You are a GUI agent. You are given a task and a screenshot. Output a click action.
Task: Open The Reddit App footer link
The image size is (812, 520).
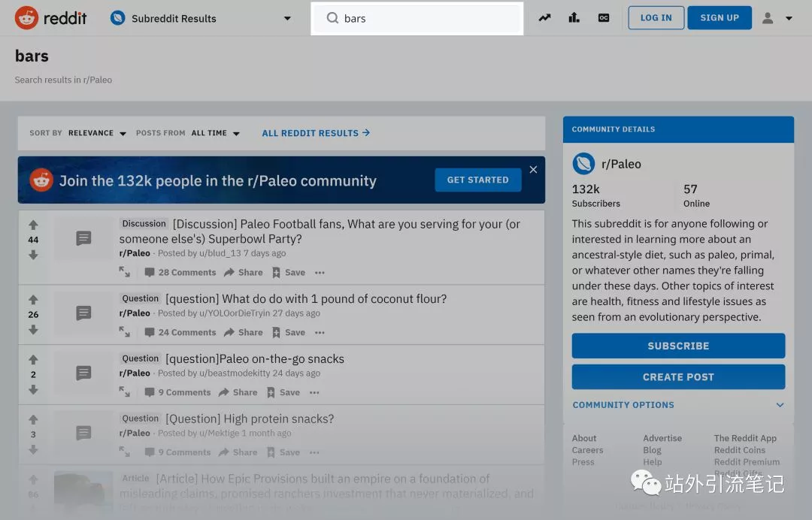tap(745, 438)
